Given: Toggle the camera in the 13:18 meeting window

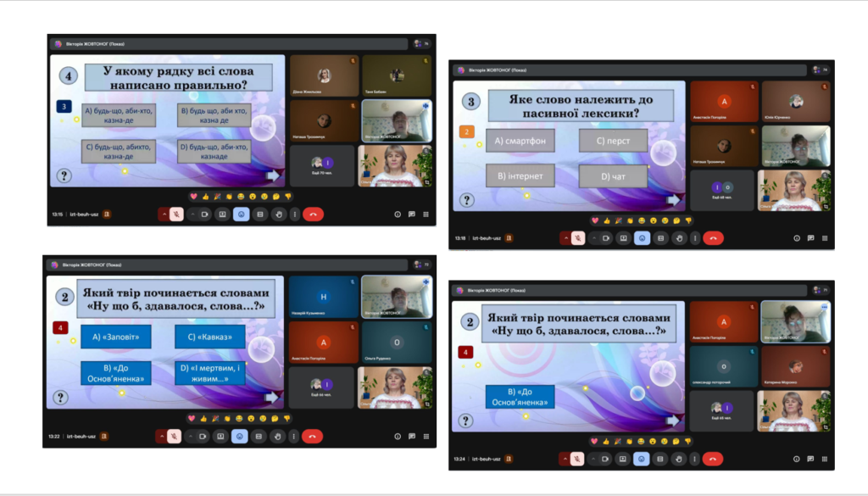Looking at the screenshot, I should (605, 238).
